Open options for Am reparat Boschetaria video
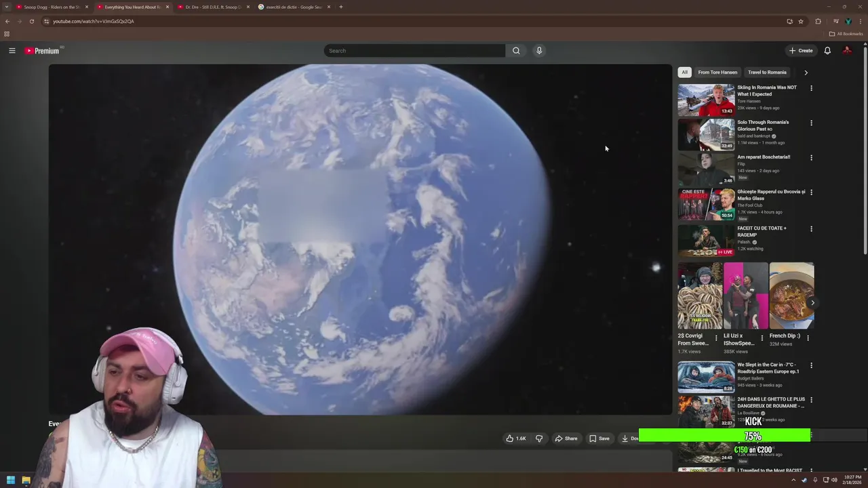Viewport: 868px width, 488px height. tap(811, 158)
